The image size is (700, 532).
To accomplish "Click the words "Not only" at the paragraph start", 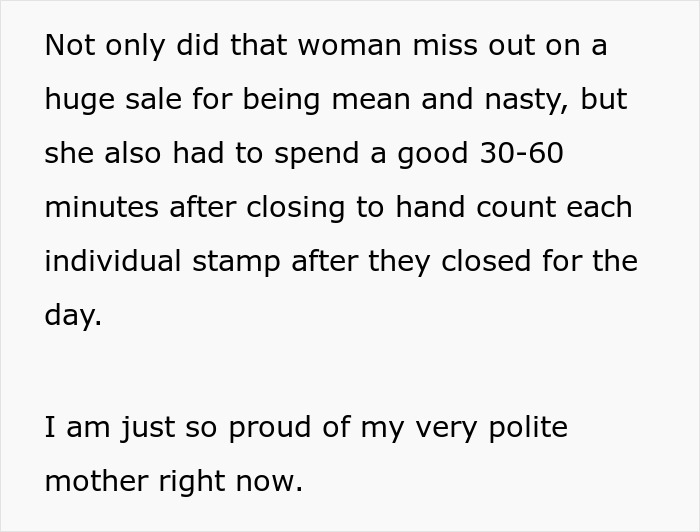I will click(x=98, y=46).
